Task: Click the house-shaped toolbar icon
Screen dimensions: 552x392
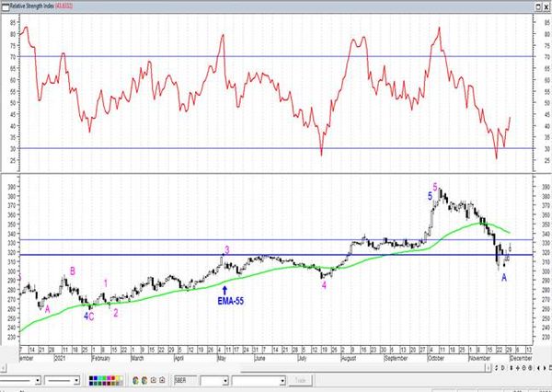Action: pyautogui.click(x=162, y=380)
